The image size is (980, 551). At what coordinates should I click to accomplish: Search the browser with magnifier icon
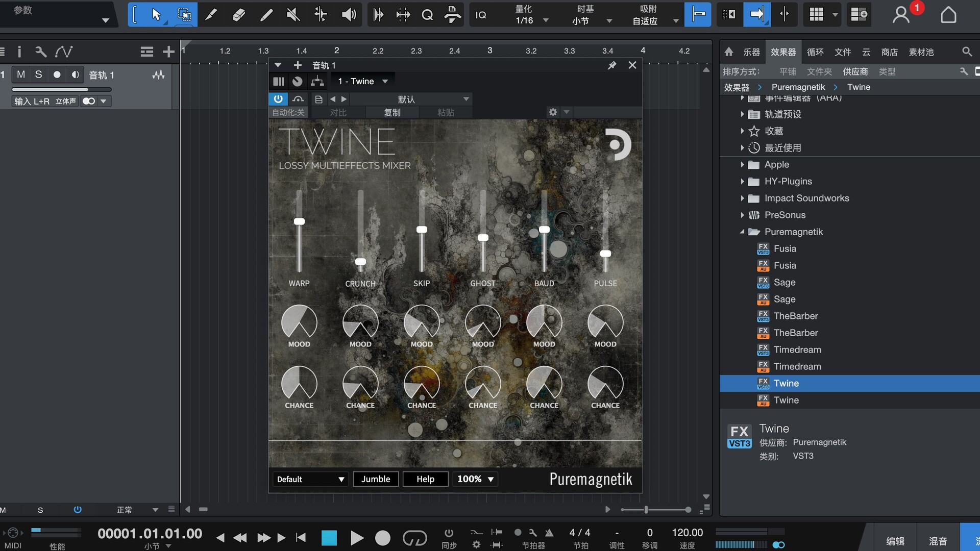967,52
